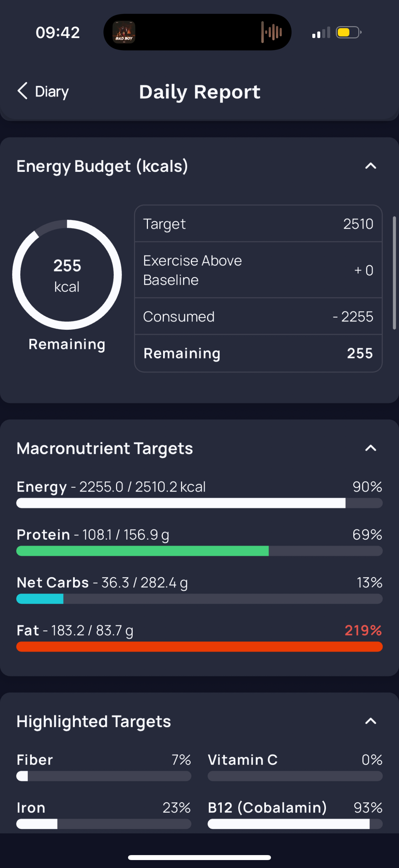
Task: Tap the Exercise Above Baseline row
Action: click(258, 270)
